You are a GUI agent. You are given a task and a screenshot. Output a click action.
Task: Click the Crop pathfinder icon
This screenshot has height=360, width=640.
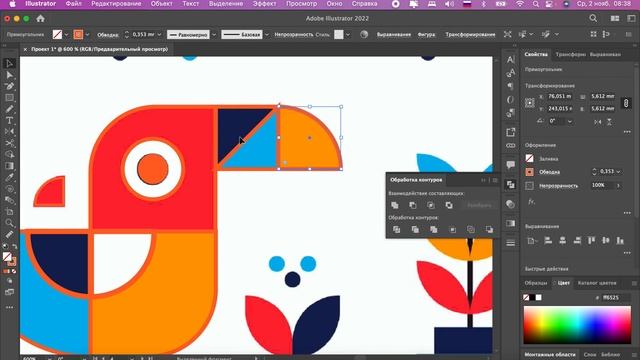[x=452, y=230]
